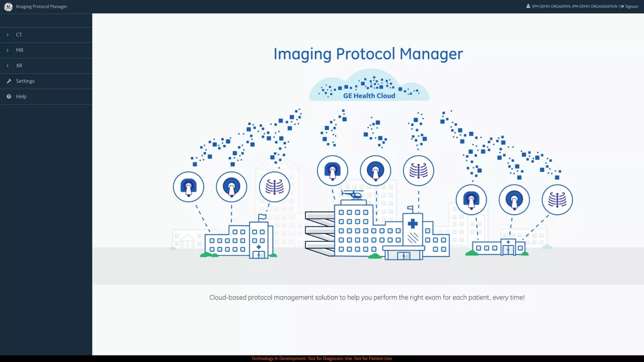Click the 'Technology In Development' footer disclaimer
The image size is (644, 362).
(322, 358)
